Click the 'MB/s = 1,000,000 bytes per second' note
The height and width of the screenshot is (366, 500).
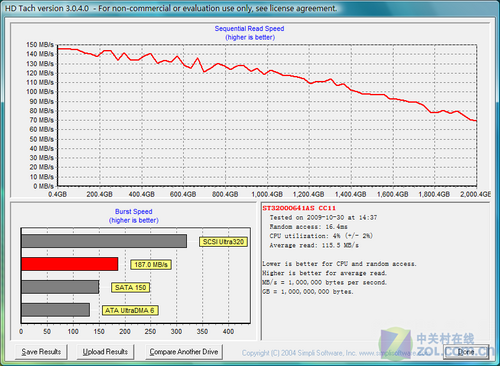click(x=324, y=283)
